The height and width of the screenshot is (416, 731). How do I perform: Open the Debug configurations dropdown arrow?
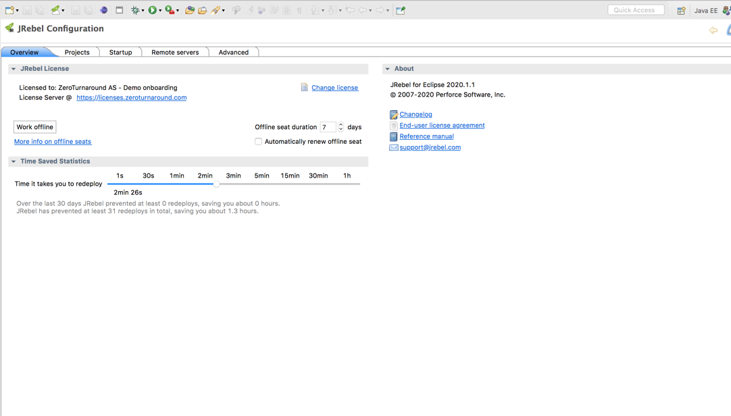coord(143,10)
